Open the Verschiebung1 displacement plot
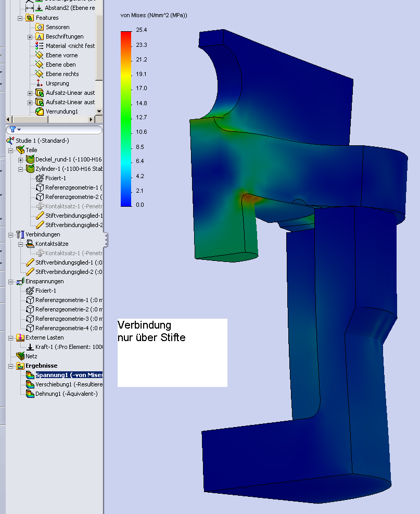This screenshot has width=420, height=514. [x=69, y=384]
